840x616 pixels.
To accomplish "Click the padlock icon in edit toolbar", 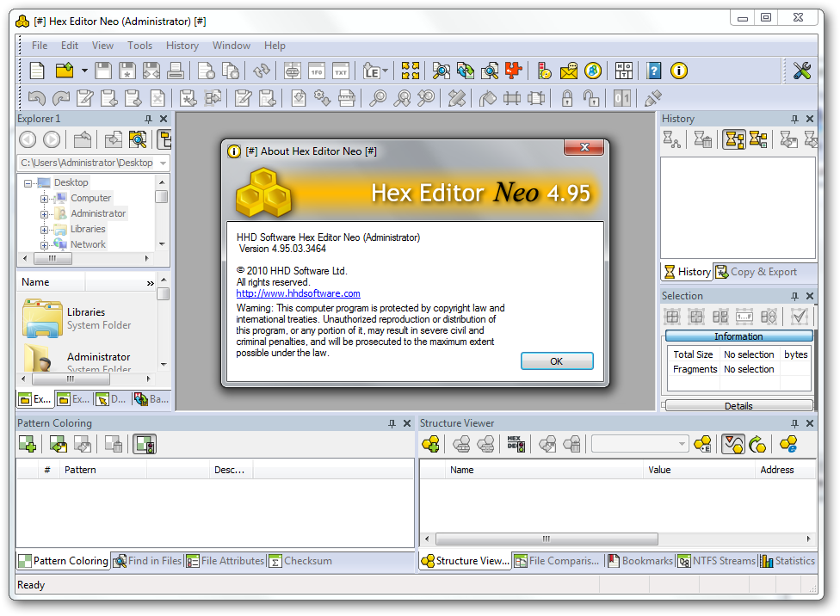I will click(567, 98).
